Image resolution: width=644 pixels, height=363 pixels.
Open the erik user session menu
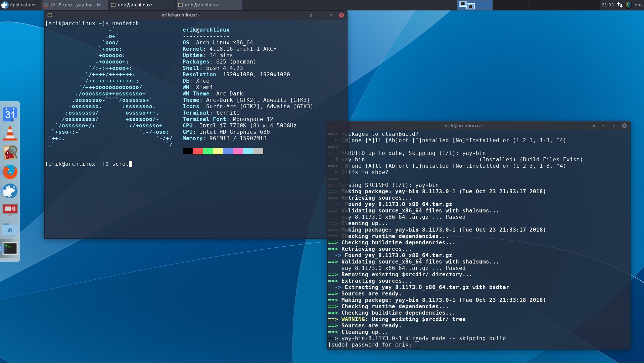click(x=638, y=5)
